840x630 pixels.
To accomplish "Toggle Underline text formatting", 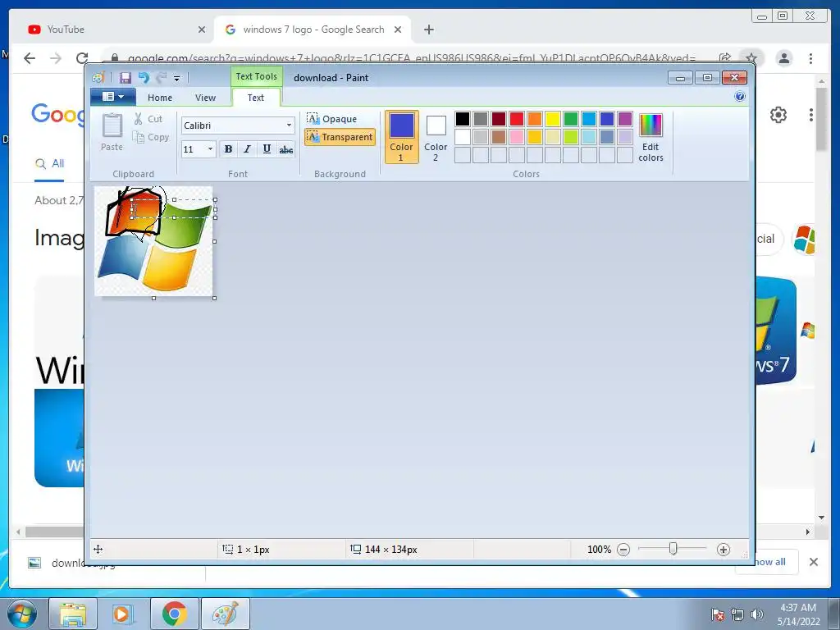I will (x=267, y=149).
